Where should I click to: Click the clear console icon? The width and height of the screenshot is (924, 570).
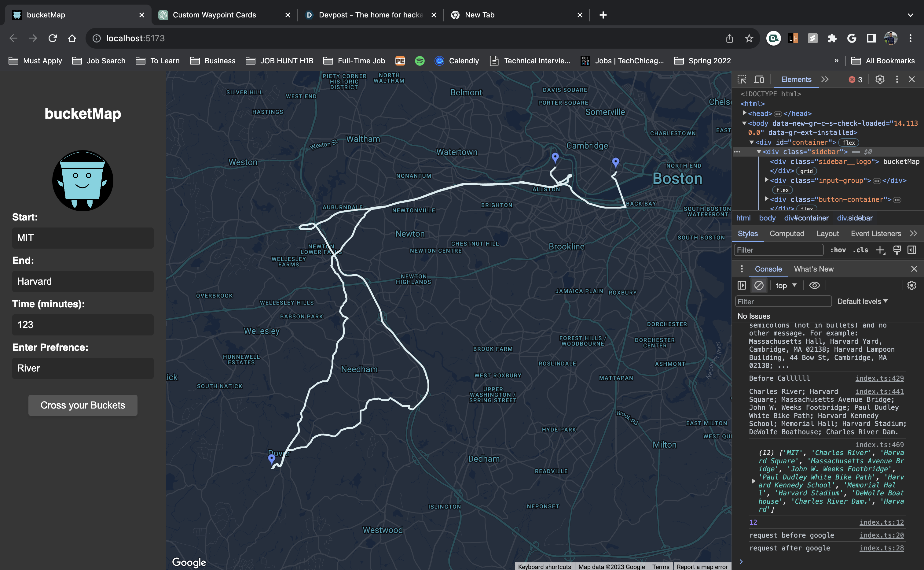759,285
